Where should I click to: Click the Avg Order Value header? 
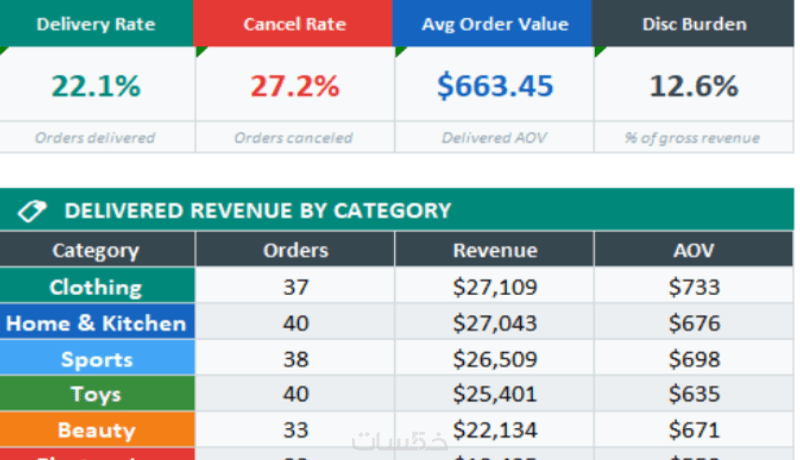pyautogui.click(x=494, y=24)
